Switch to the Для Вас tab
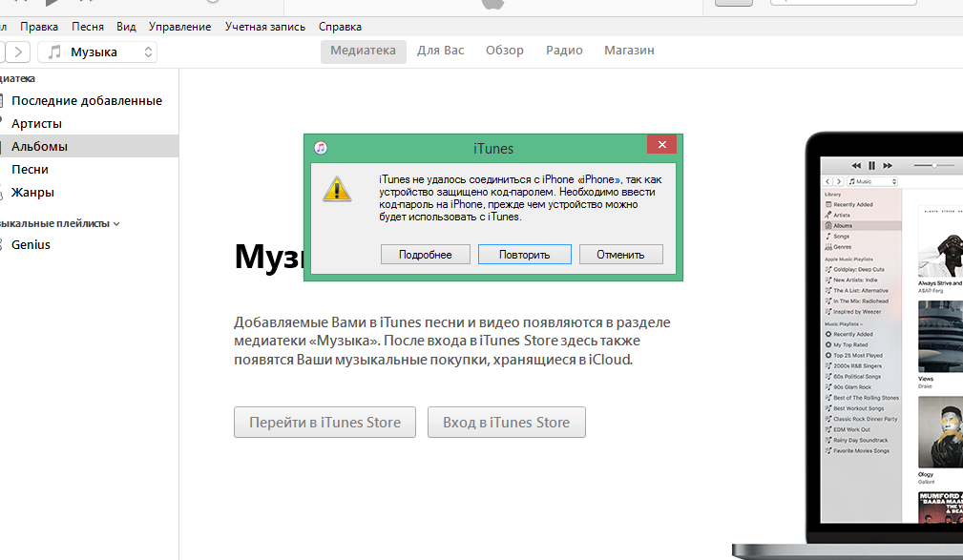 click(440, 51)
